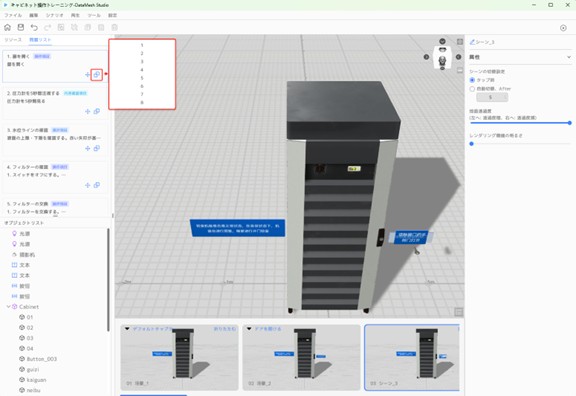Open the Tools menu (ツール)
The width and height of the screenshot is (576, 396).
pos(94,15)
